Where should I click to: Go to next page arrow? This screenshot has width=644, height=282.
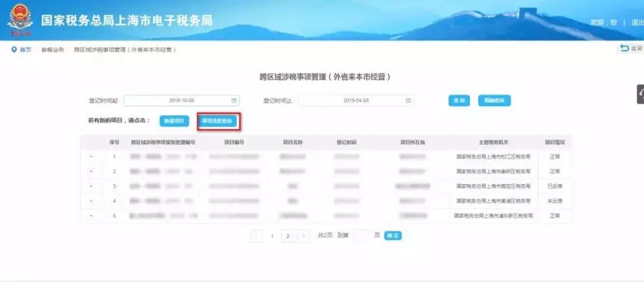pyautogui.click(x=303, y=236)
